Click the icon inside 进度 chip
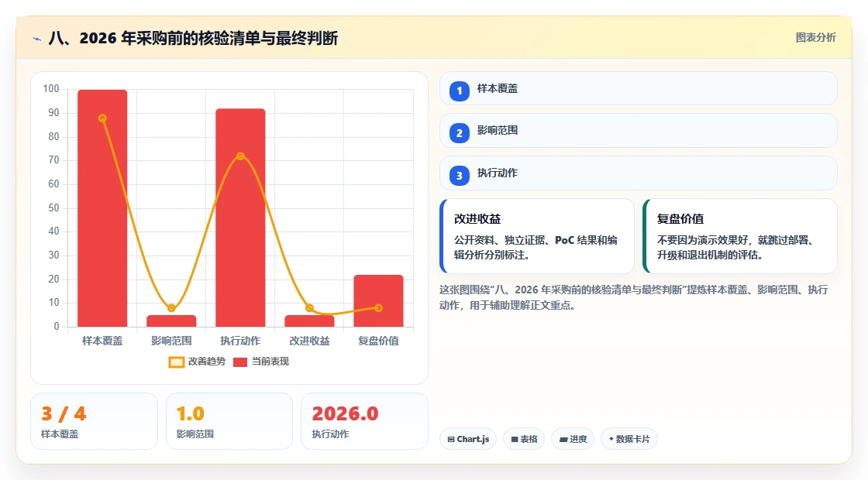The height and width of the screenshot is (480, 868). tap(563, 440)
